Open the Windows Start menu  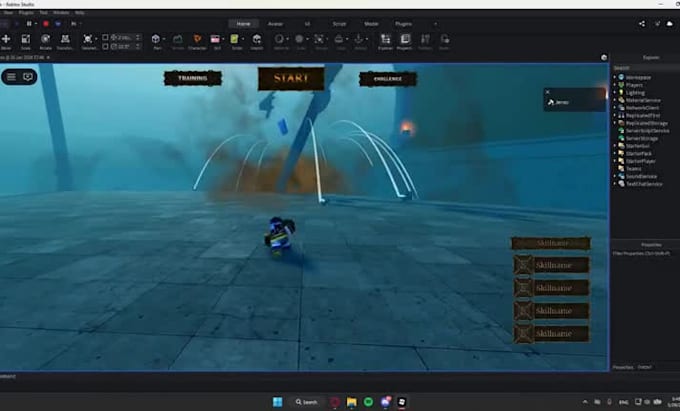tap(278, 402)
